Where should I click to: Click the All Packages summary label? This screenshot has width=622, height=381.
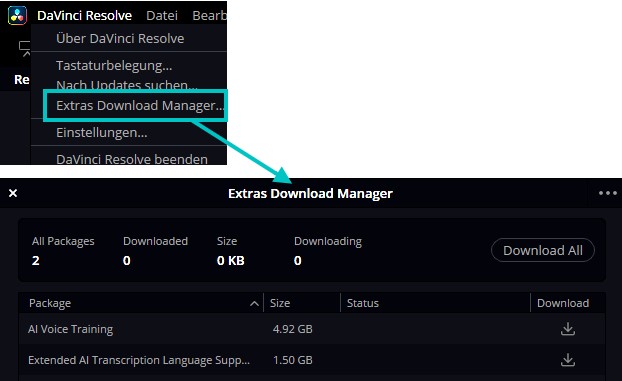(x=63, y=241)
